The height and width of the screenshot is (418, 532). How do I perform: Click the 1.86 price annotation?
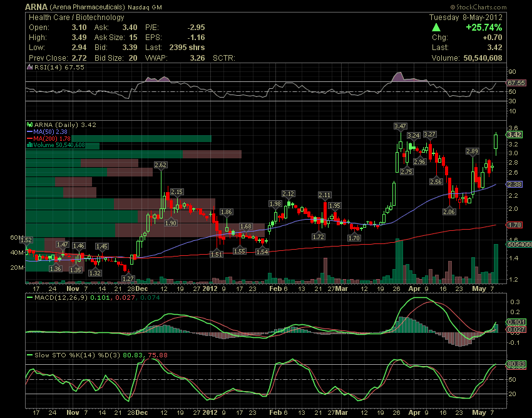[227, 212]
